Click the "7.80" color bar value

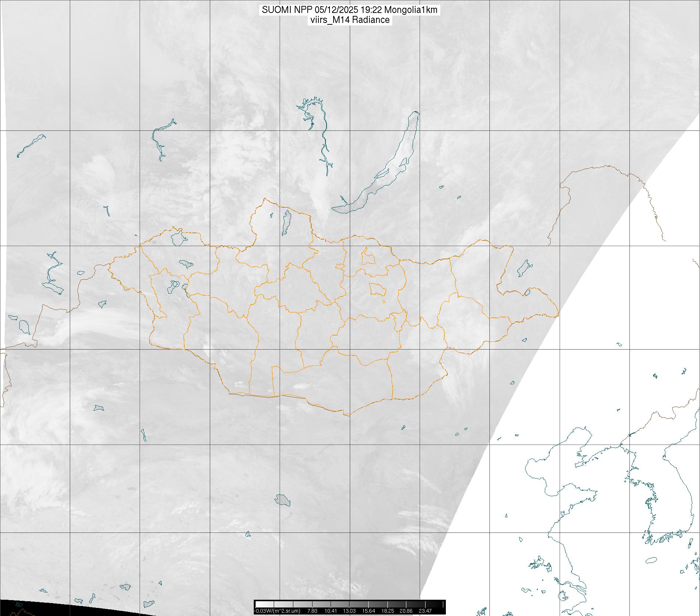tap(313, 611)
